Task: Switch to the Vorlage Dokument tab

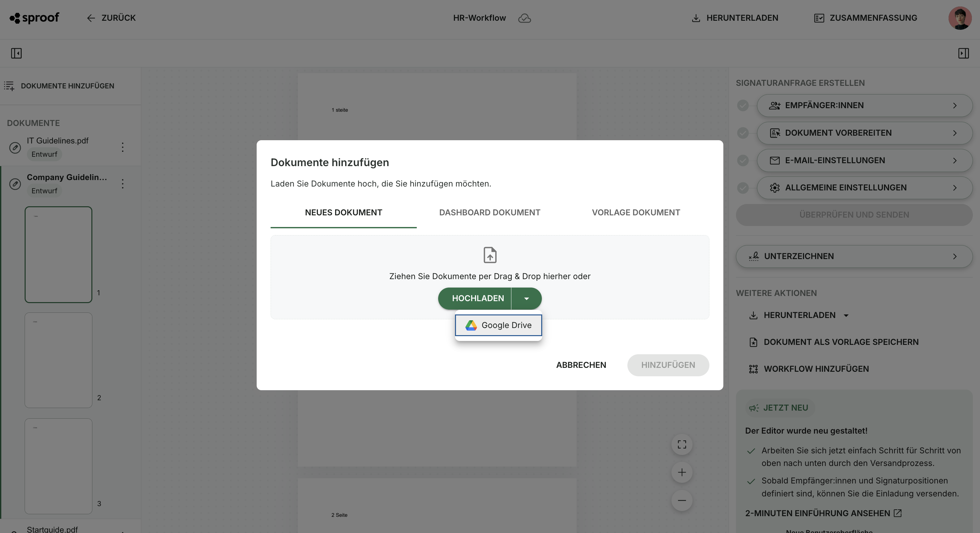Action: (x=636, y=212)
